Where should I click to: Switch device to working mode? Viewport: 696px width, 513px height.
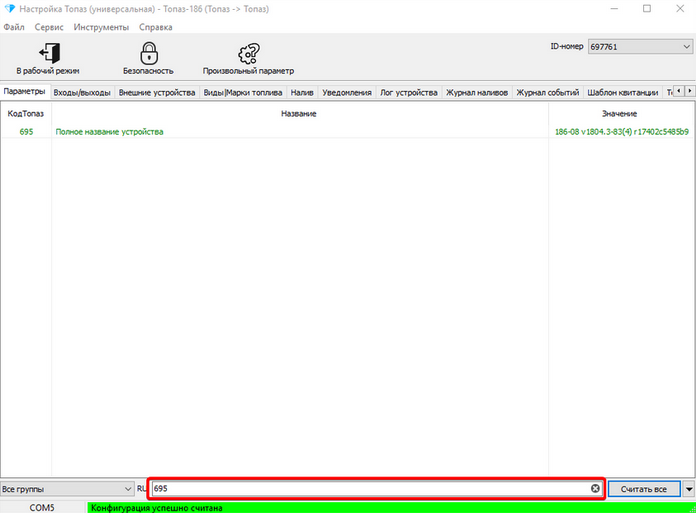(48, 59)
